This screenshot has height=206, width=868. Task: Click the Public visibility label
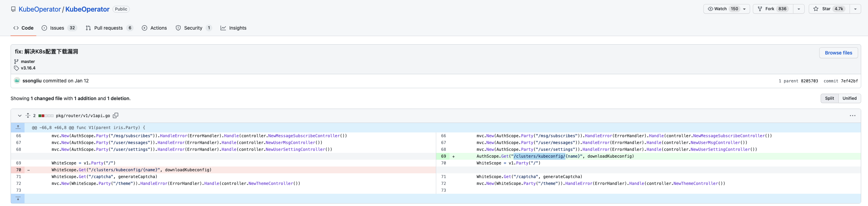[x=121, y=9]
